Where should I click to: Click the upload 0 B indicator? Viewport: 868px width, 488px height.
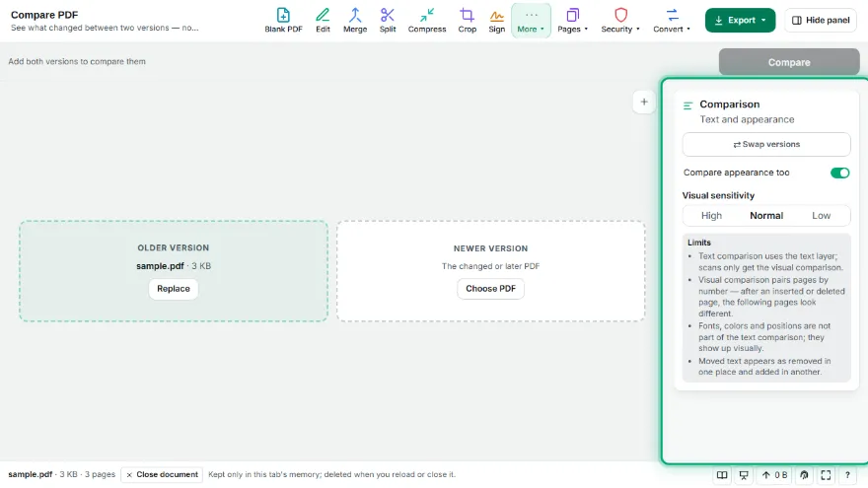(774, 475)
